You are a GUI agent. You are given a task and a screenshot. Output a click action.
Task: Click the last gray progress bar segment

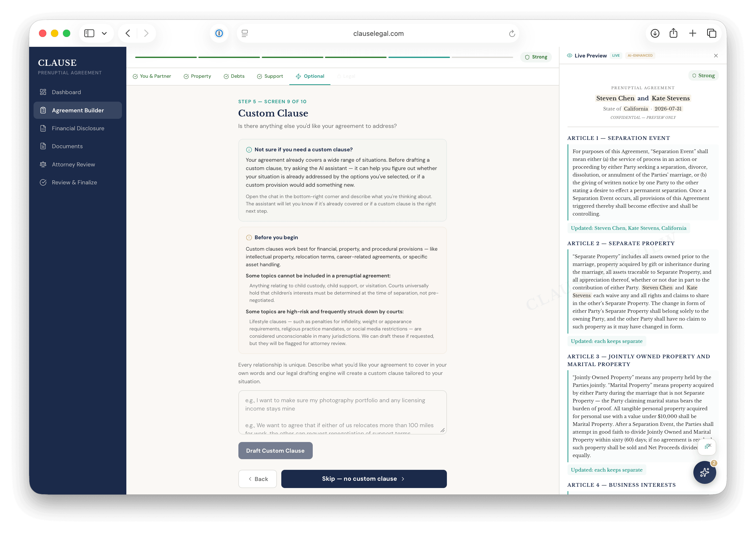coord(482,57)
